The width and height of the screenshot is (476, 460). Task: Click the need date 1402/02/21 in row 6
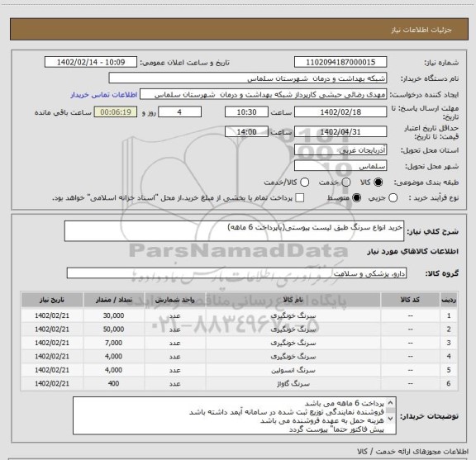point(52,383)
